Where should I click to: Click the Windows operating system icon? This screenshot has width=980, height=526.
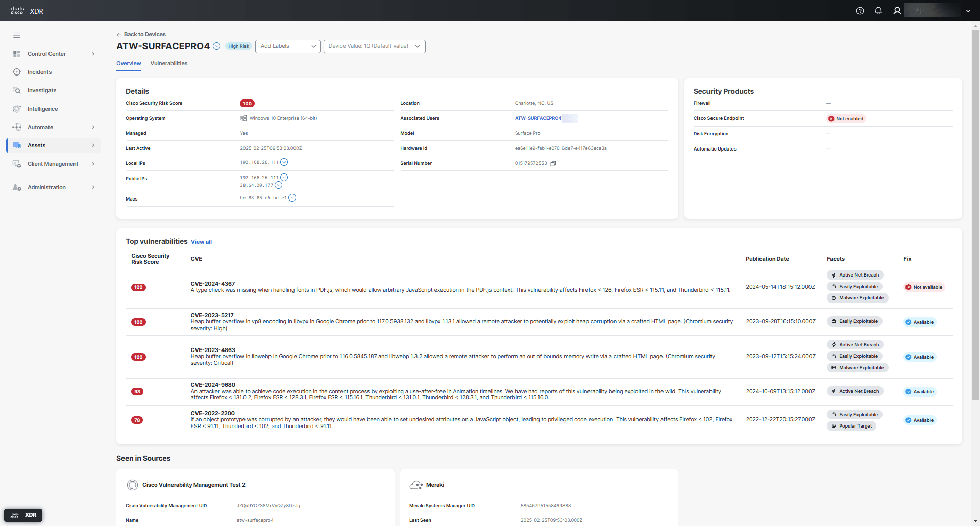243,118
